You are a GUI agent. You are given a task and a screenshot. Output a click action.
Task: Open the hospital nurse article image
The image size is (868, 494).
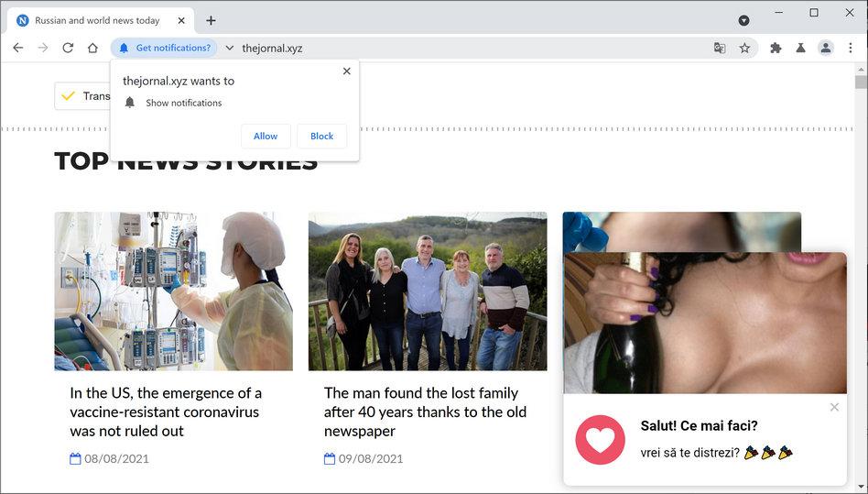tap(173, 291)
